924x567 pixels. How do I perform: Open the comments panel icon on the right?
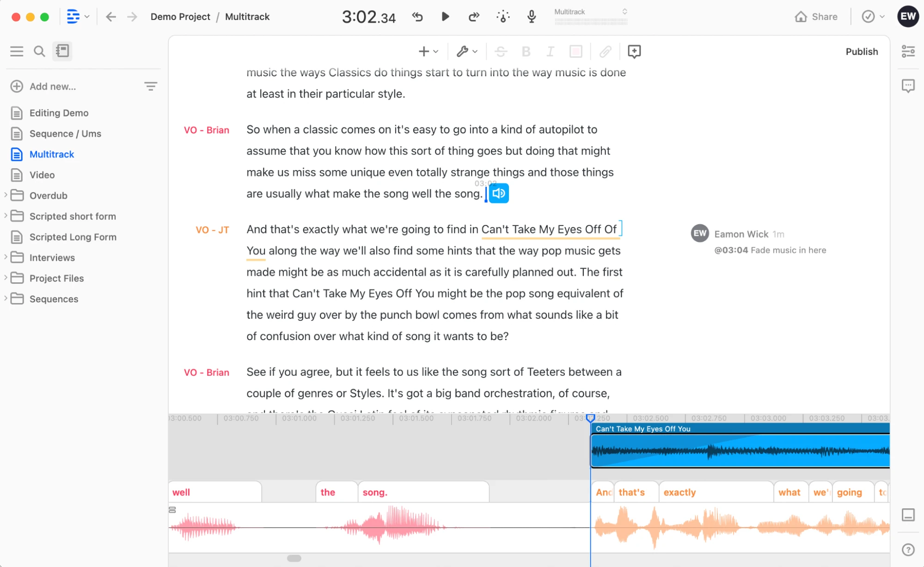tap(908, 86)
